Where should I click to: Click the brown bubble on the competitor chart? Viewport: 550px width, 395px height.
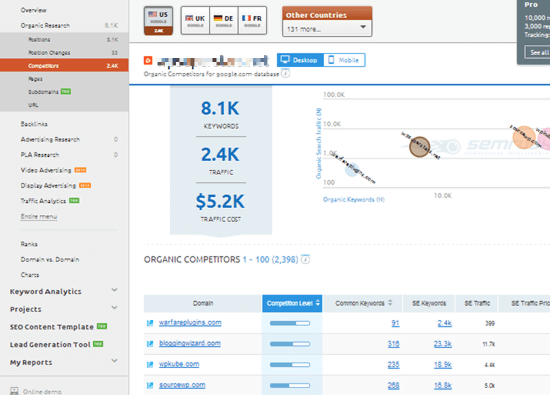[420, 147]
